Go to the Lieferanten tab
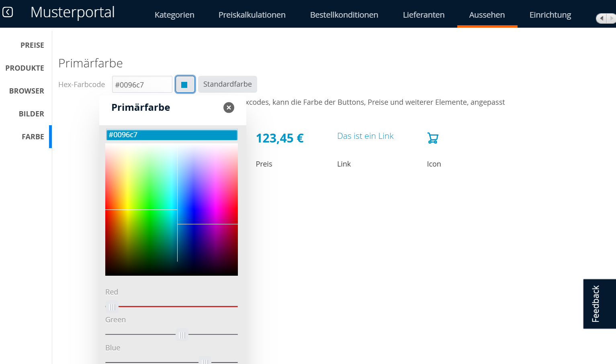Viewport: 616px width, 364px height. (424, 15)
